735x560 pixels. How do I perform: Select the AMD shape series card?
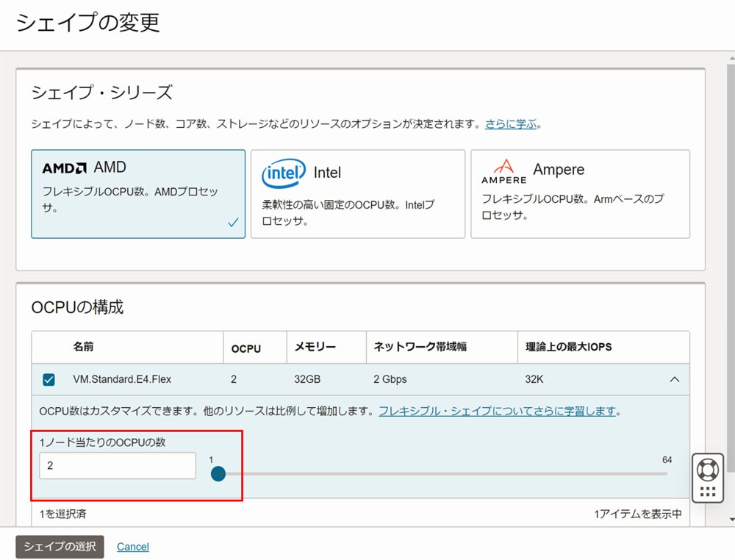138,194
